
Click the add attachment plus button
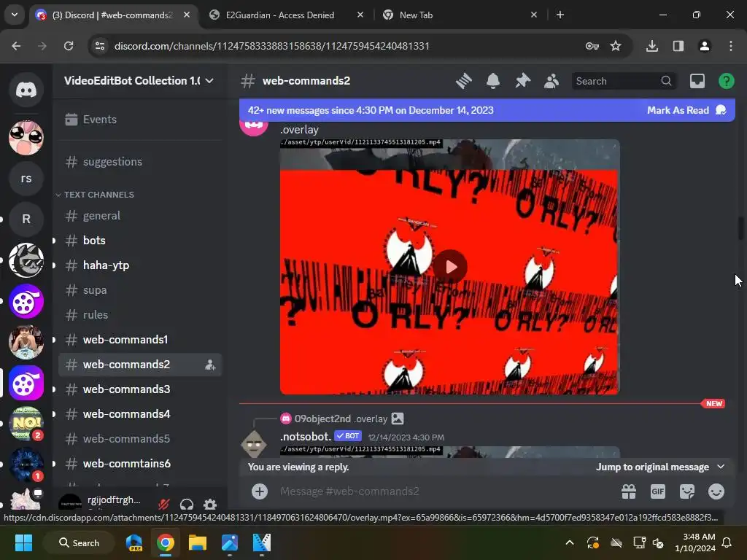coord(260,491)
